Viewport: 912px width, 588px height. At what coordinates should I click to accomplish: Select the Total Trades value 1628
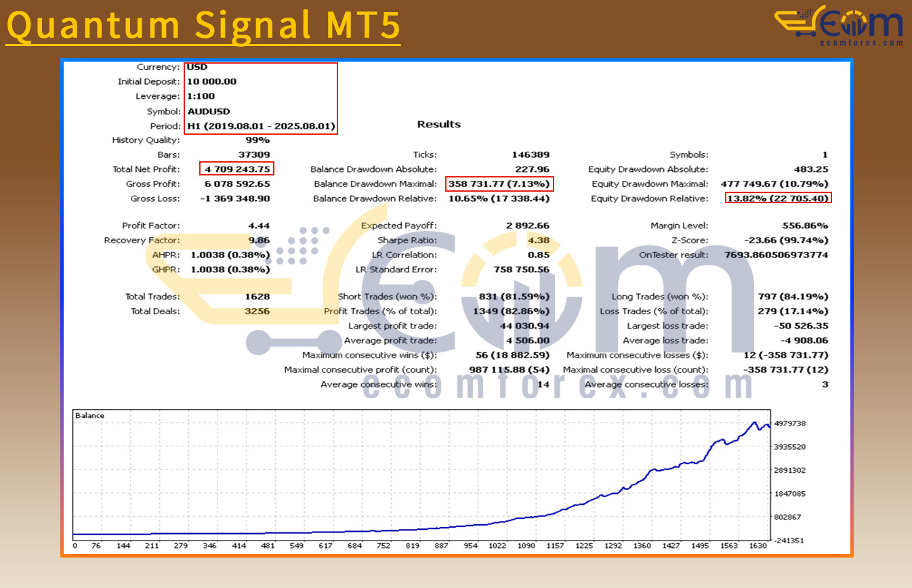click(x=257, y=297)
